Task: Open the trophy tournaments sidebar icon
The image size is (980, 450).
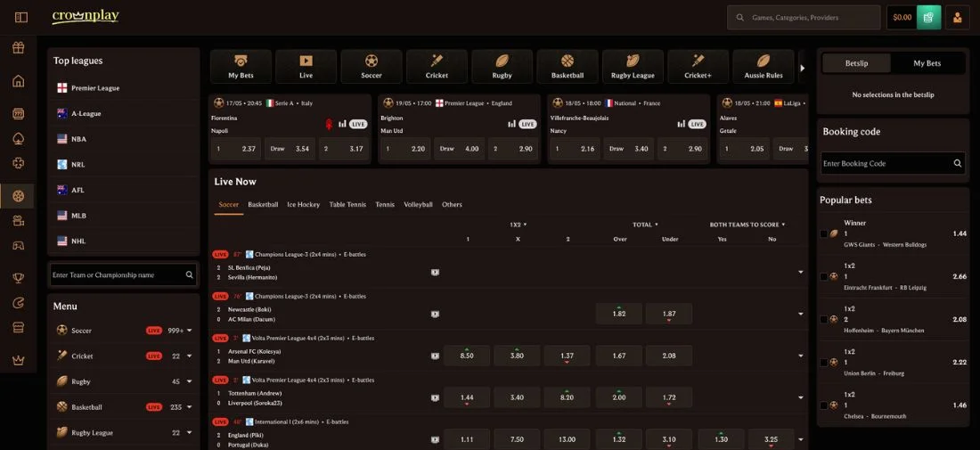Action: tap(18, 278)
